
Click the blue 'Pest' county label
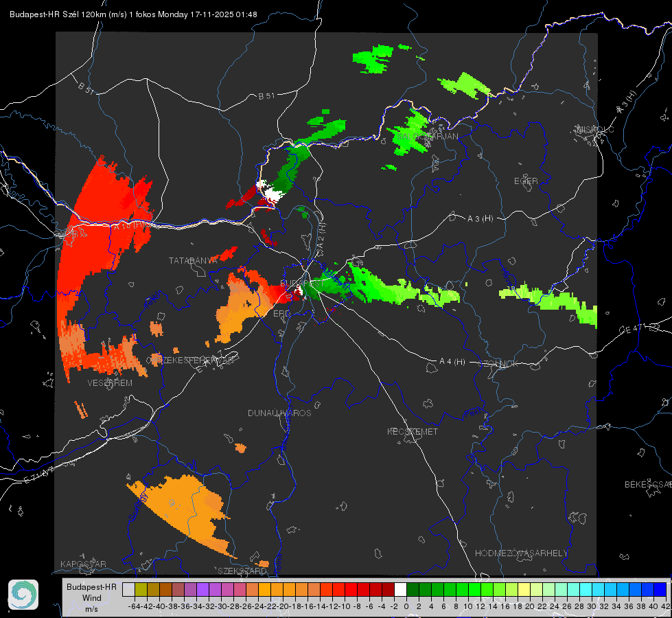pyautogui.click(x=473, y=413)
